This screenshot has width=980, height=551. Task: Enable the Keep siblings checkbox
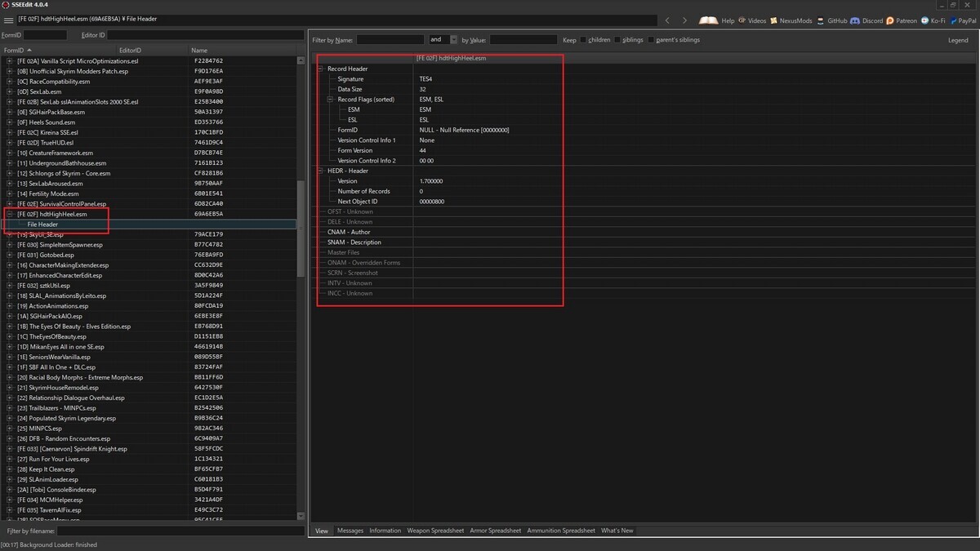coord(617,40)
